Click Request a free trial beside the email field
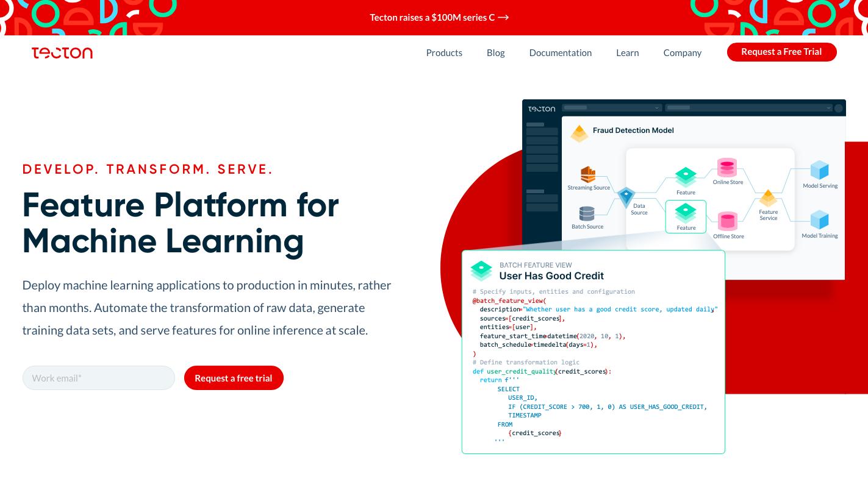This screenshot has width=868, height=504. (x=234, y=378)
